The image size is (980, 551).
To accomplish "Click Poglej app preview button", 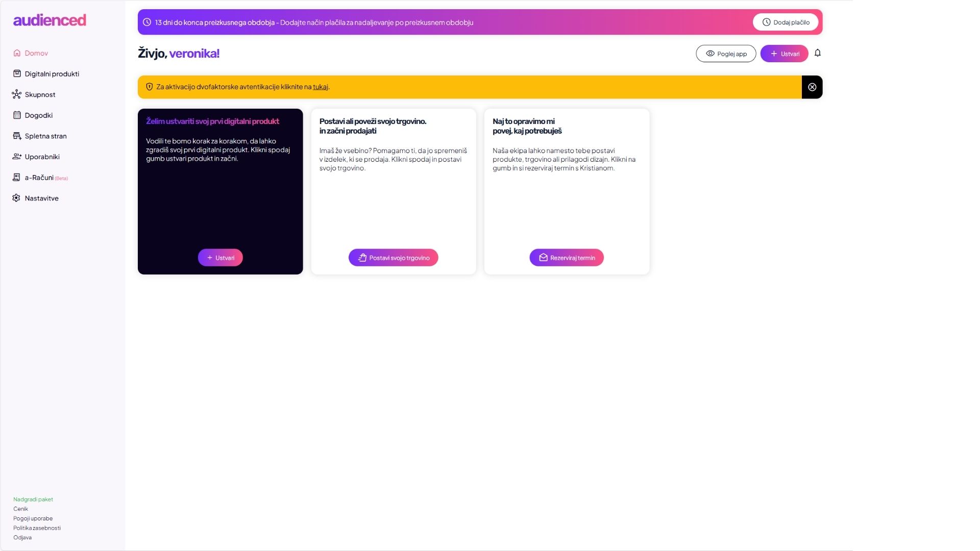I will coord(725,54).
